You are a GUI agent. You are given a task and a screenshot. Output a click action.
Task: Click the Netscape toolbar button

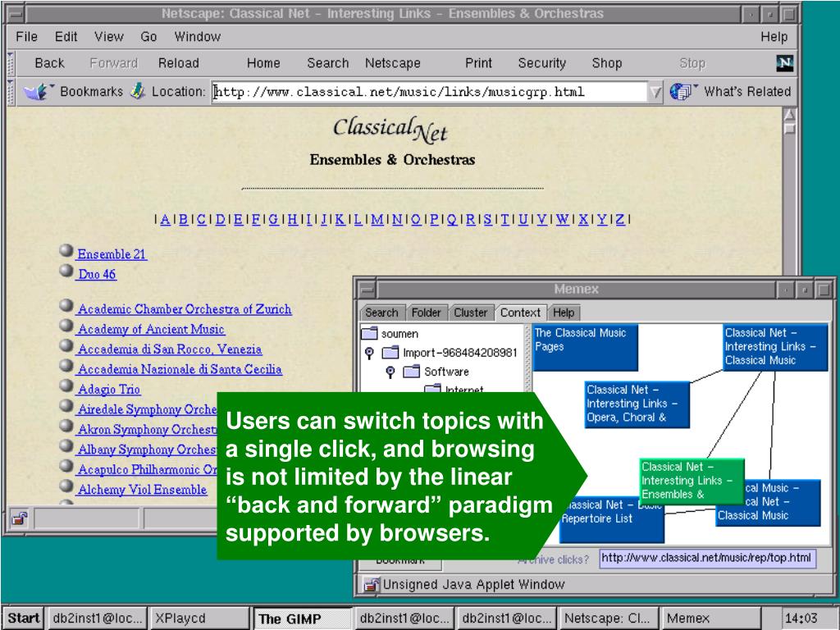pos(393,63)
